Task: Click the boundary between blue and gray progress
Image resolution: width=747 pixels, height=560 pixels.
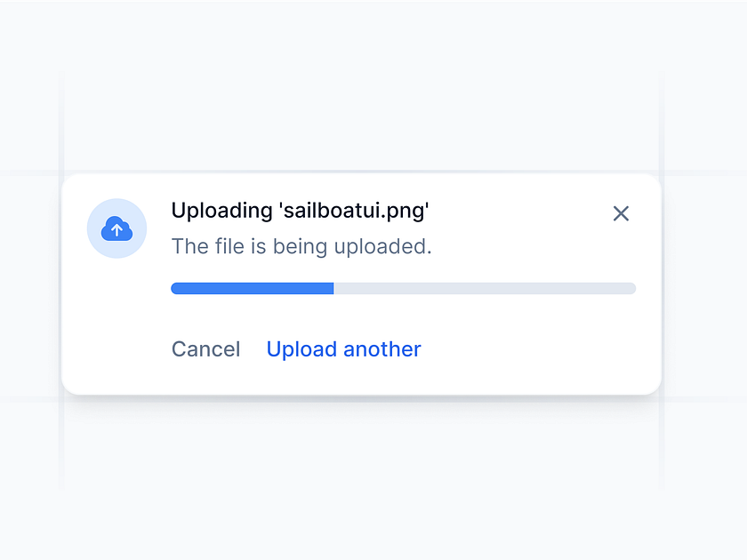Action: (x=333, y=288)
